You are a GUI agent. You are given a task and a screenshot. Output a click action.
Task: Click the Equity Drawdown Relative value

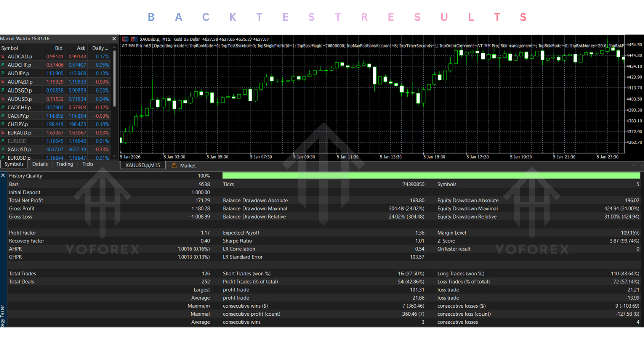click(x=621, y=217)
